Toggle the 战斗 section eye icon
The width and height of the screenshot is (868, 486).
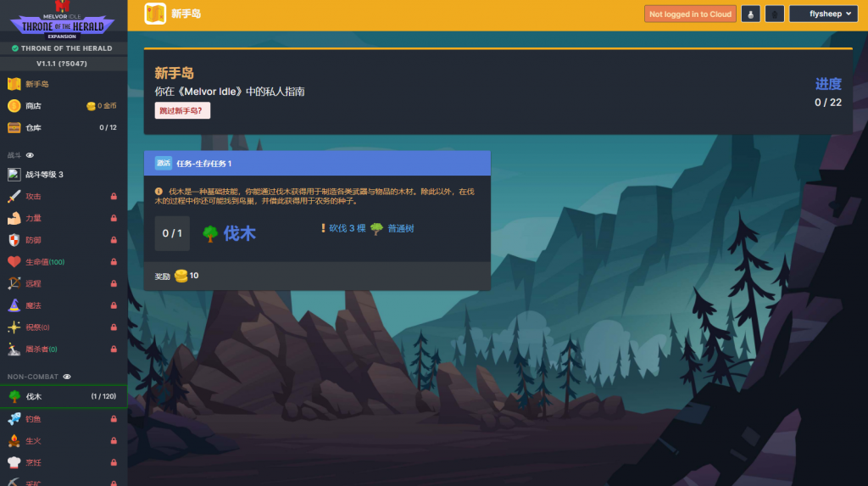(31, 155)
